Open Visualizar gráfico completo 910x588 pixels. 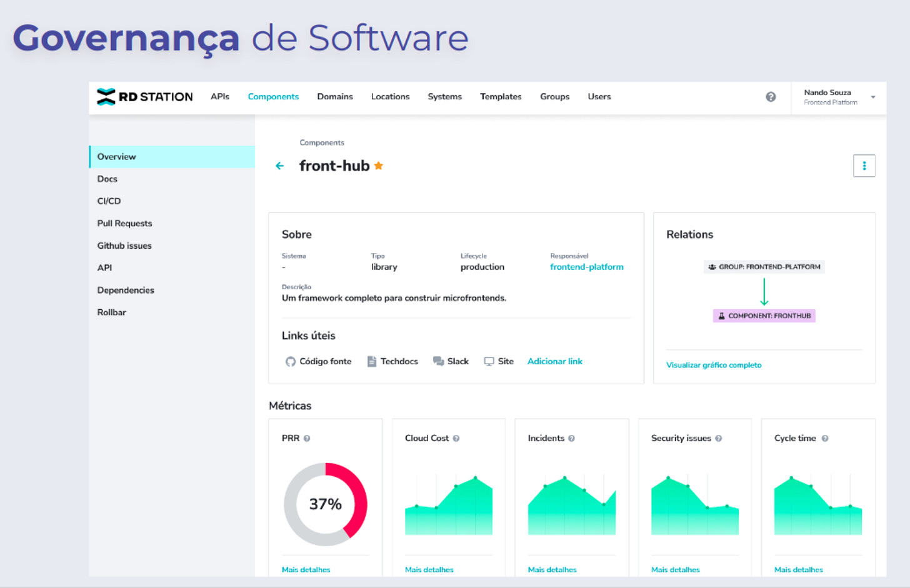(x=714, y=365)
